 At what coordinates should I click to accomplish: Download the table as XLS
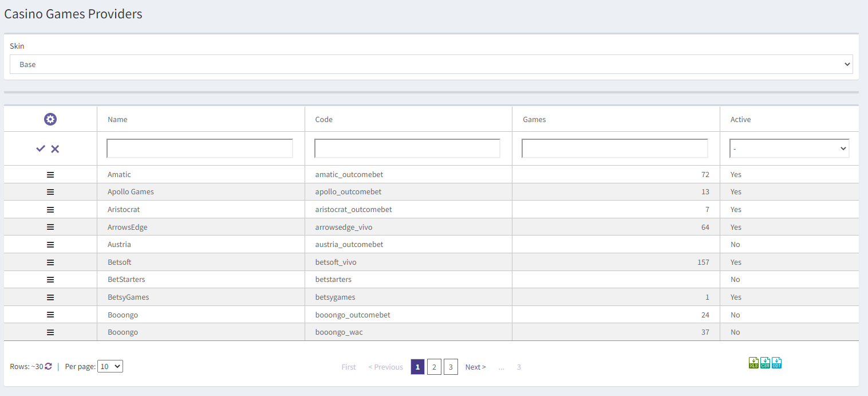pyautogui.click(x=753, y=363)
